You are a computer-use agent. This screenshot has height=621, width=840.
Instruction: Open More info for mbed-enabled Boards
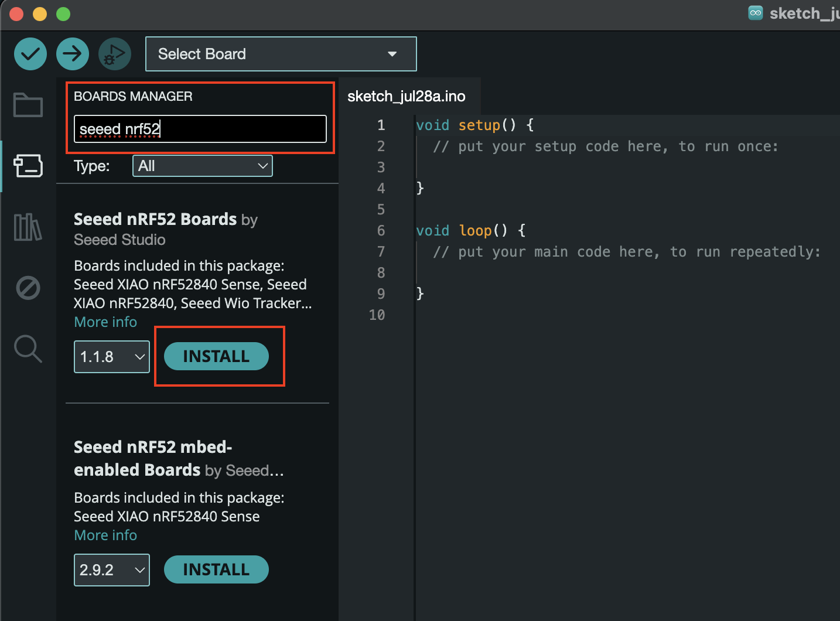tap(105, 535)
